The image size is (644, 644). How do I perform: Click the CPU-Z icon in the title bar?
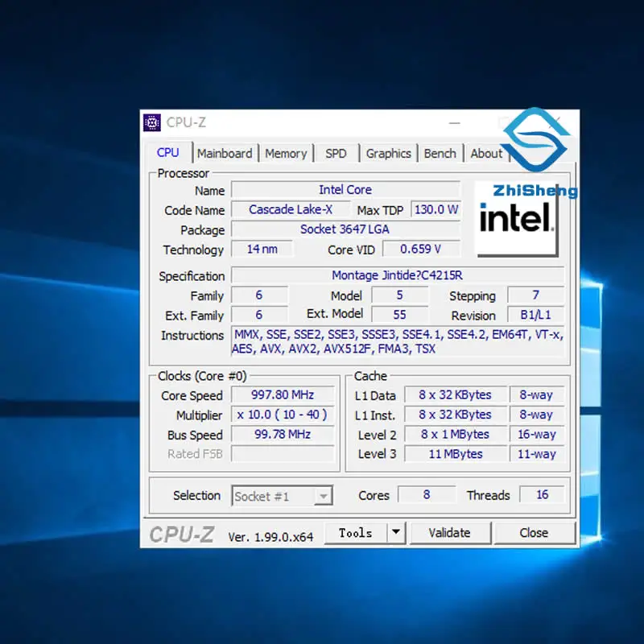(x=152, y=122)
